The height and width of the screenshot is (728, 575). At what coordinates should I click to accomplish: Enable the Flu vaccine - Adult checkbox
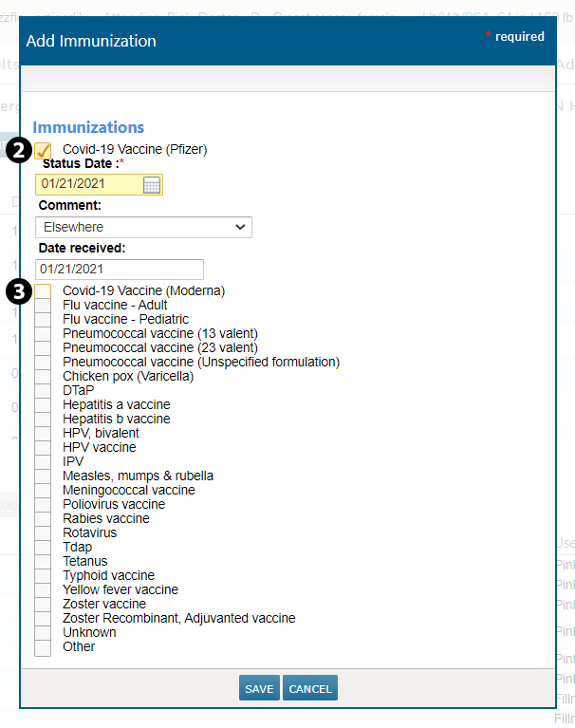tap(43, 306)
